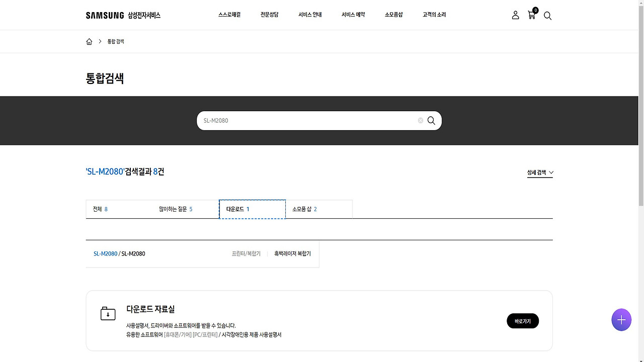The height and width of the screenshot is (362, 644).
Task: Open the purple plus floating action button
Action: pos(621,320)
